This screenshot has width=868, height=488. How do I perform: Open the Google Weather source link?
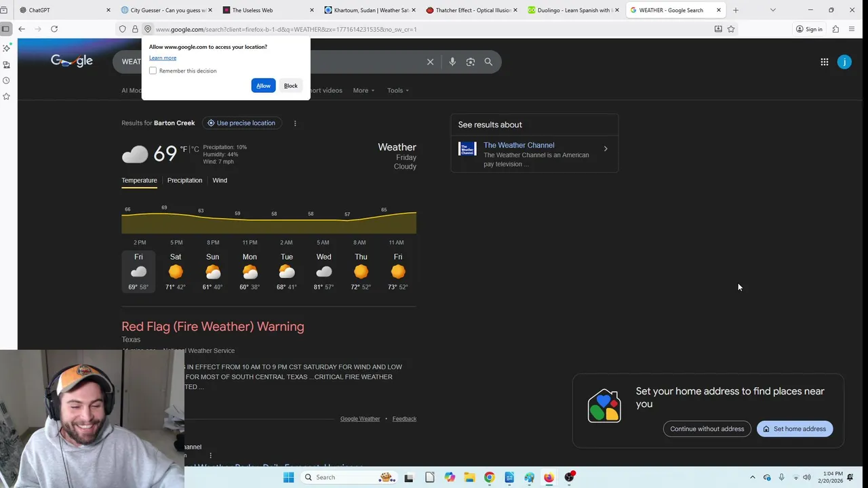coord(360,419)
